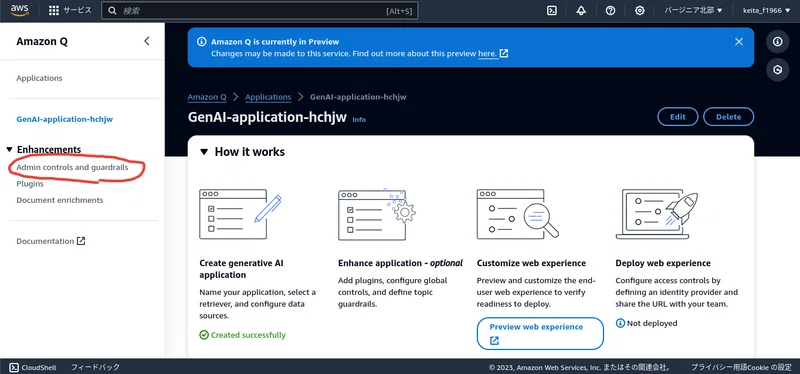Click the Enhance application gear illustration
Image resolution: width=800 pixels, height=374 pixels.
[x=377, y=214]
